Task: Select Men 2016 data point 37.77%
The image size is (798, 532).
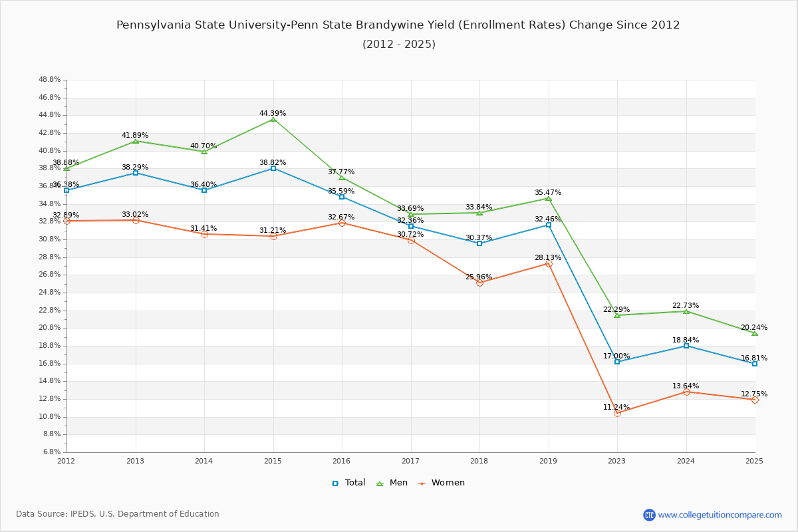Action: 342,178
